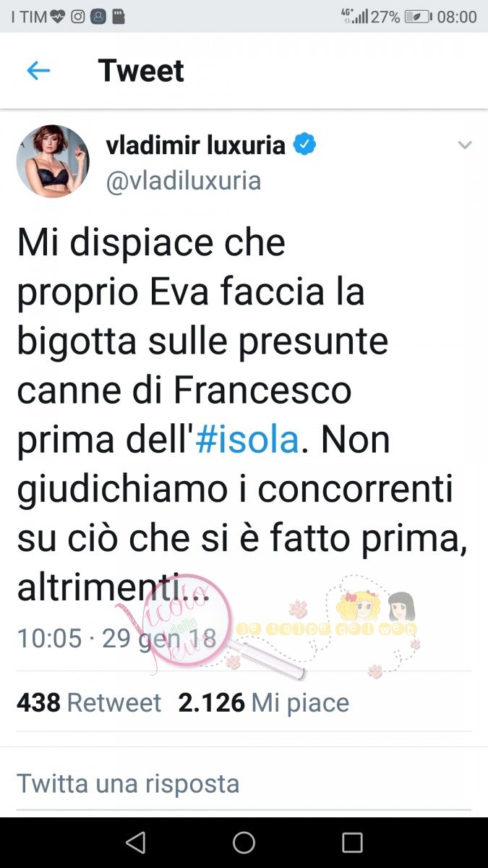View the 2.126 Mi piace list
This screenshot has width=488, height=868.
(x=264, y=702)
